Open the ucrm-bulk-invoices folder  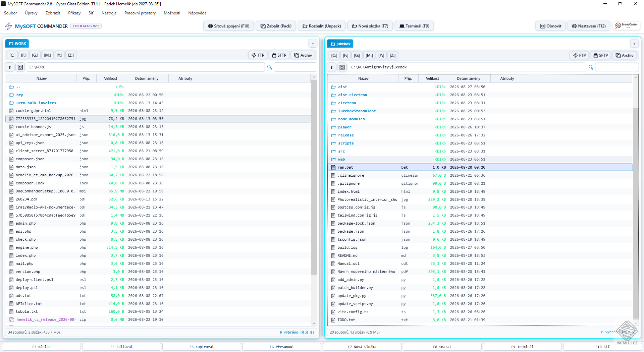click(x=36, y=103)
